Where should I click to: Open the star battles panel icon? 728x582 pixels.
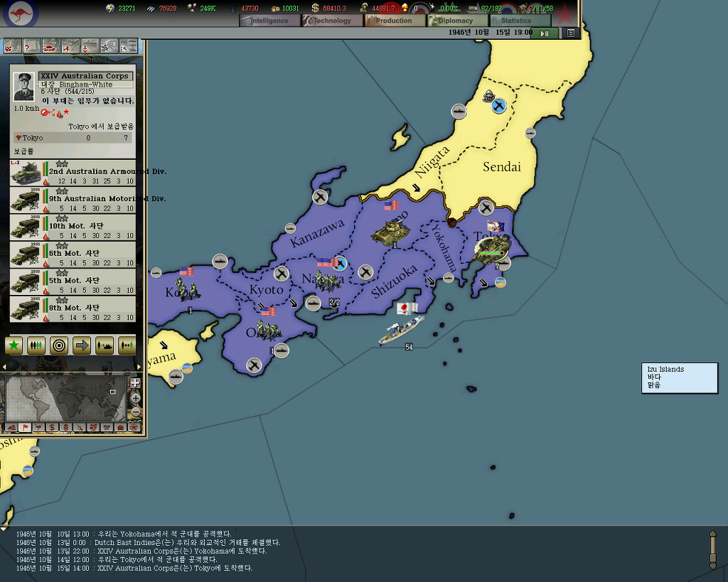(109, 46)
